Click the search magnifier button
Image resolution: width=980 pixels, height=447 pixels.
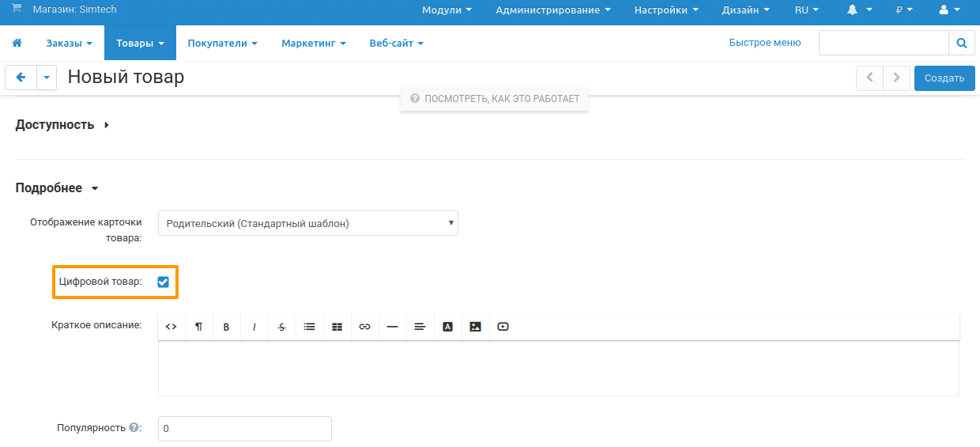[x=961, y=44]
